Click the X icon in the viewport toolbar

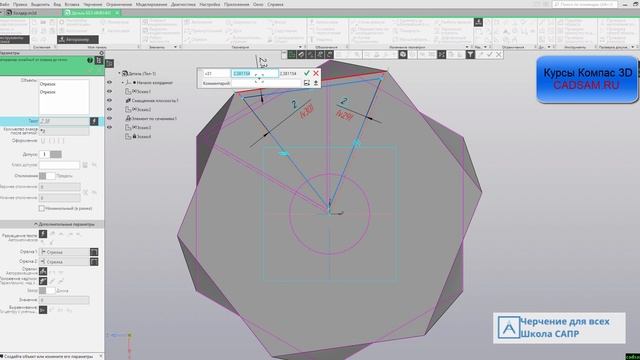click(499, 54)
